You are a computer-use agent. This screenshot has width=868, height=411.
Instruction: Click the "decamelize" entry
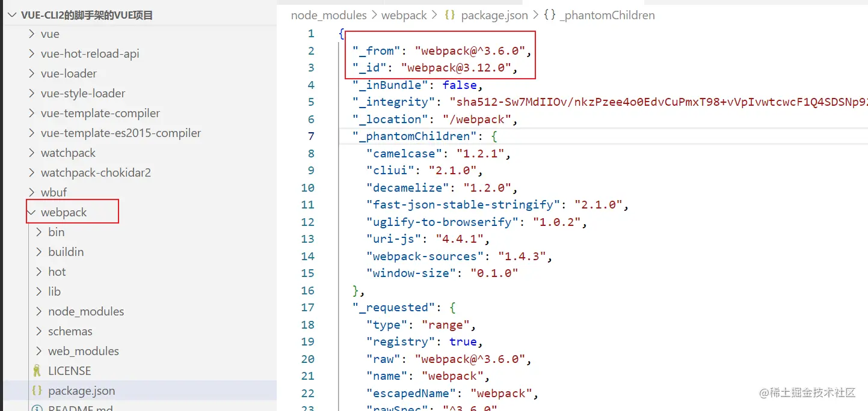pos(442,188)
